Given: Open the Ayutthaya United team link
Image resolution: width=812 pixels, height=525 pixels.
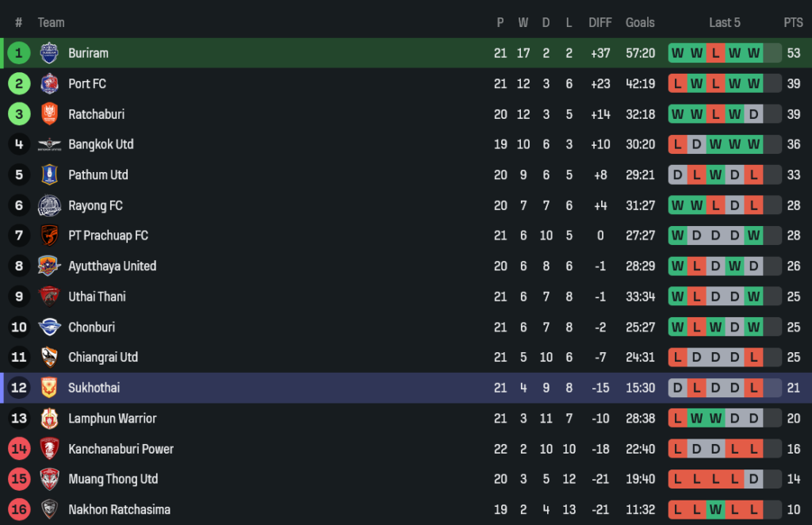Looking at the screenshot, I should tap(112, 266).
